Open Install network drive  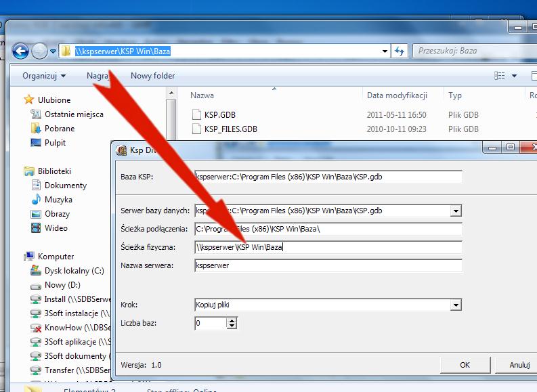point(70,299)
